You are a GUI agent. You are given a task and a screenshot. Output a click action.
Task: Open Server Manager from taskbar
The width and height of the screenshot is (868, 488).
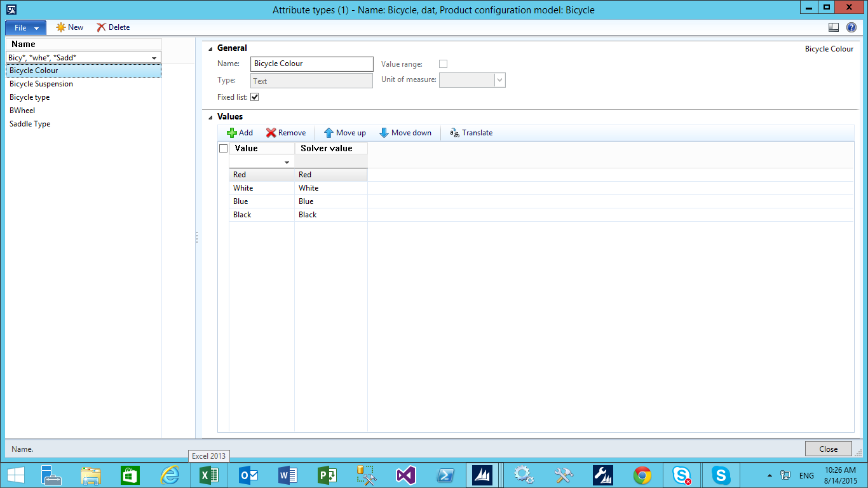coord(51,475)
